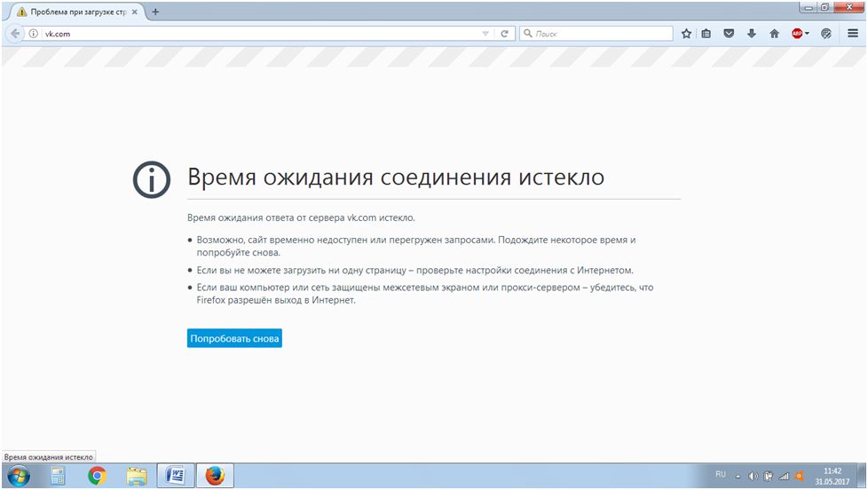This screenshot has width=868, height=490.
Task: Close the 'Проблема при загрузке' tab
Action: pos(135,12)
